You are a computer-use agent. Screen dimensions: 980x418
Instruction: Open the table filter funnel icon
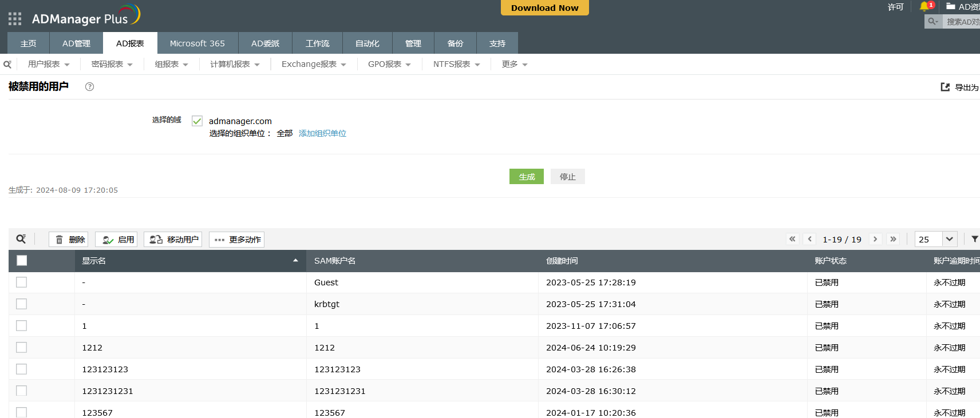pyautogui.click(x=974, y=239)
